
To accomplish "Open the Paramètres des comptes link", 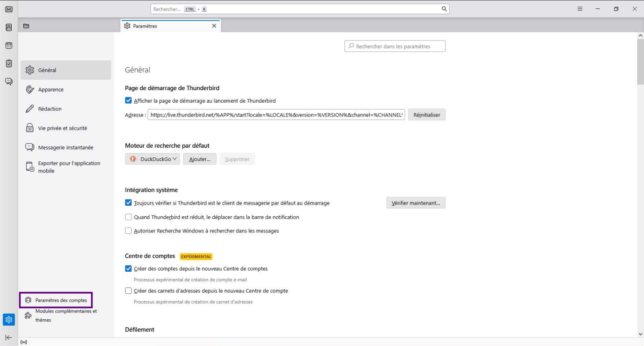I will 56,300.
